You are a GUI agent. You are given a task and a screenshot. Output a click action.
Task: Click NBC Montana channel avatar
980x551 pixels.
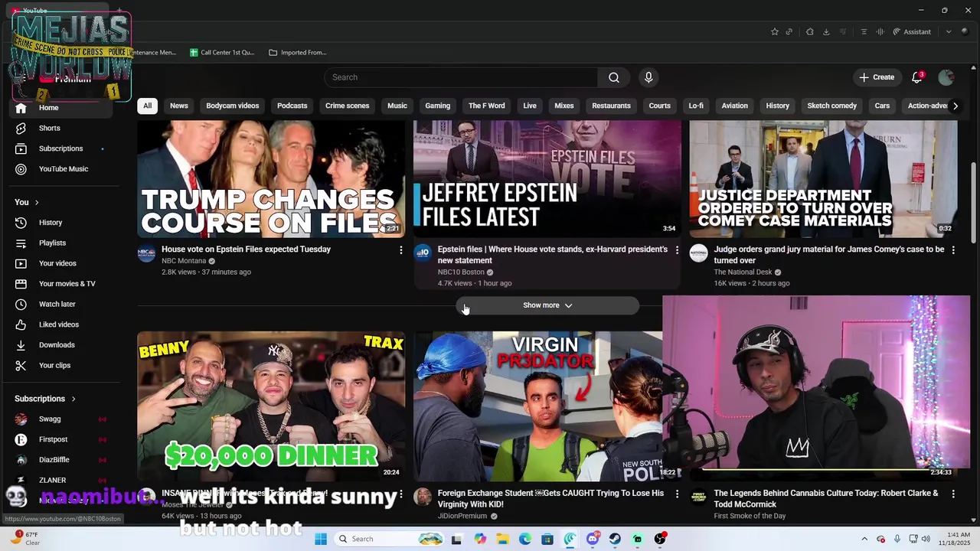[146, 254]
